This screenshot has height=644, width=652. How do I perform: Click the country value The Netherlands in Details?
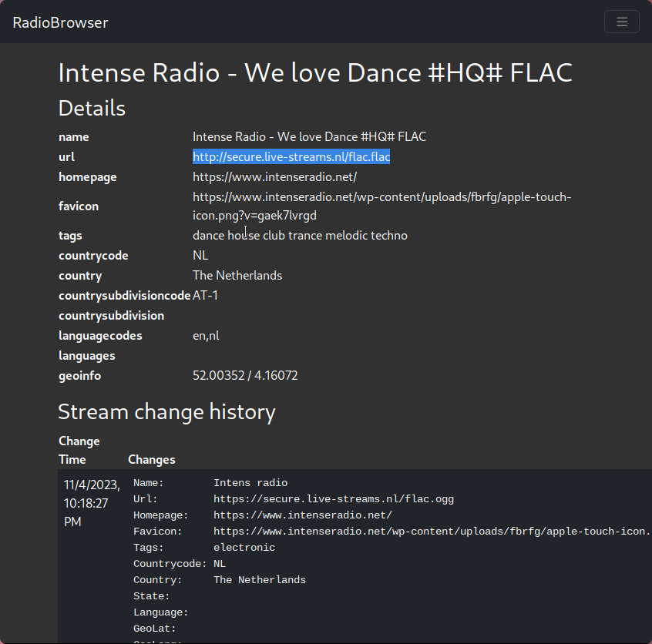(237, 275)
